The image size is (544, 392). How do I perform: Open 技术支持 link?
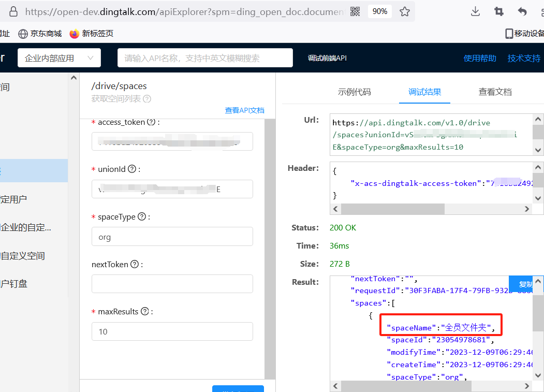pyautogui.click(x=524, y=58)
